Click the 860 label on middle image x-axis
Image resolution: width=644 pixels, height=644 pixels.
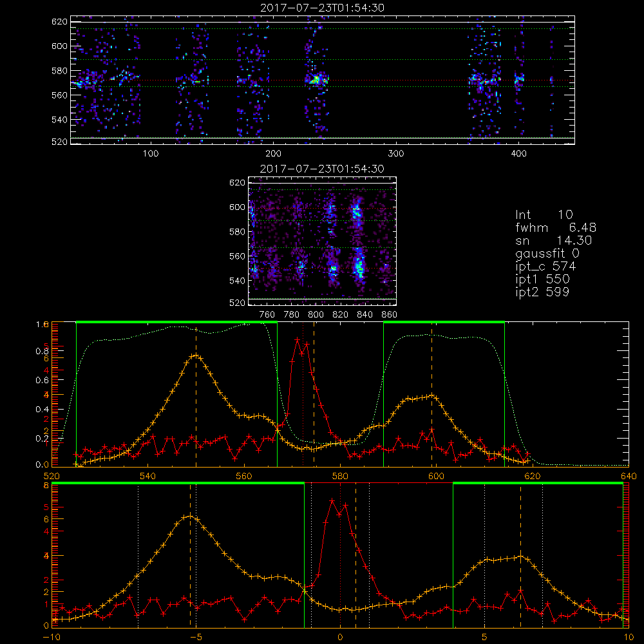pyautogui.click(x=390, y=315)
